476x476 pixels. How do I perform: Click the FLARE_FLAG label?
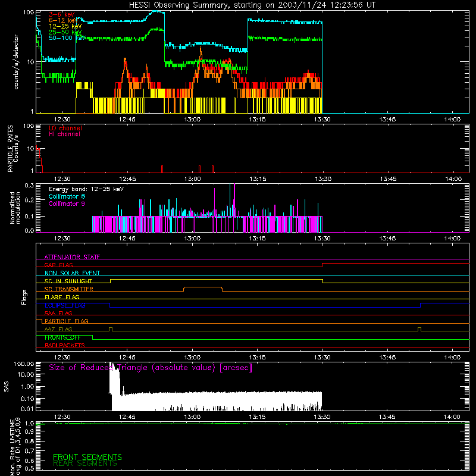[x=62, y=297]
